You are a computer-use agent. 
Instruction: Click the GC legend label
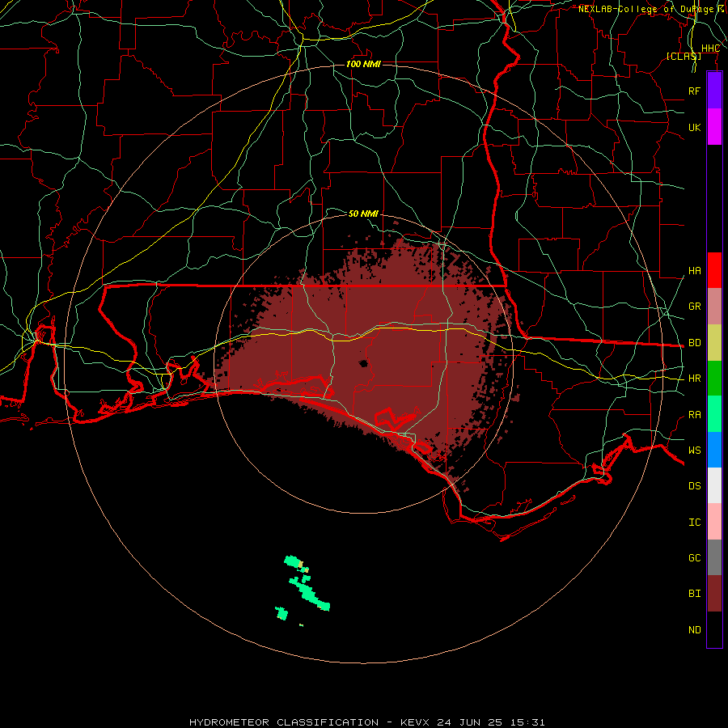694,558
